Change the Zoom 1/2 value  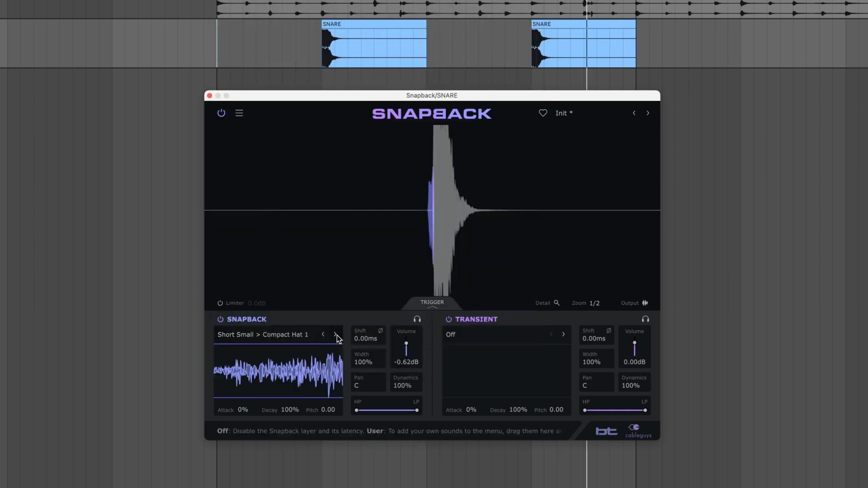(594, 303)
